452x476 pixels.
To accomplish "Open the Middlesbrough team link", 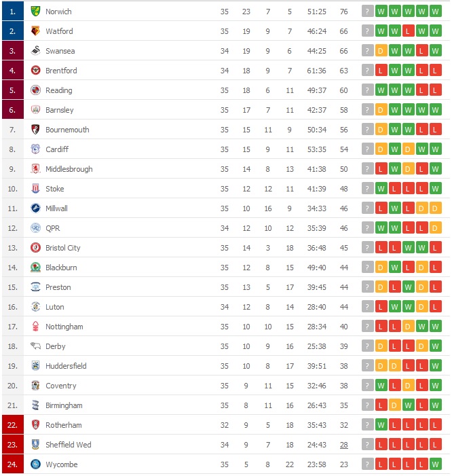I will click(69, 169).
